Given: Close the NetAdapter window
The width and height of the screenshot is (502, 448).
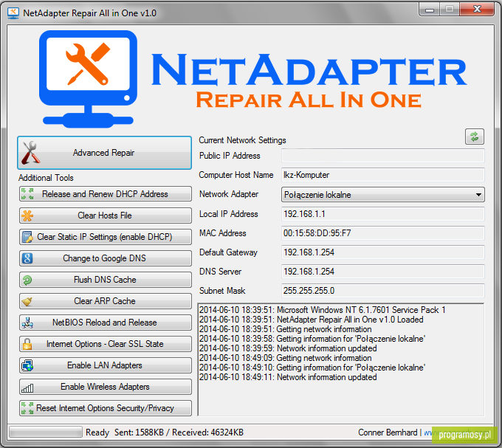Looking at the screenshot, I should tap(477, 9).
